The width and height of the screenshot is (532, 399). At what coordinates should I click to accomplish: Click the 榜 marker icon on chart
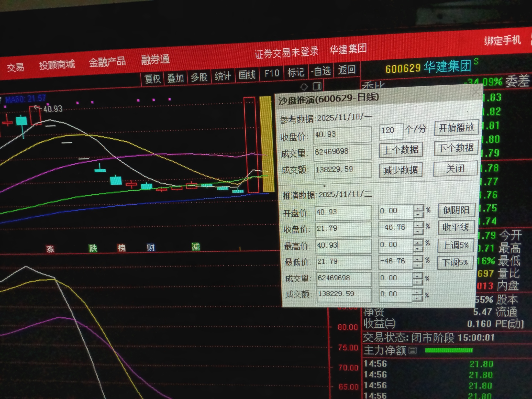pyautogui.click(x=121, y=248)
